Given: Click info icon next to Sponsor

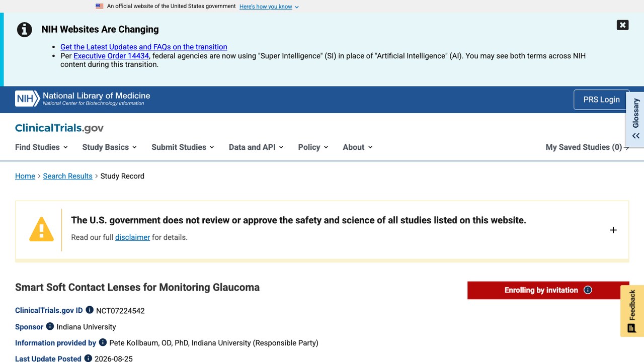Looking at the screenshot, I should (50, 326).
